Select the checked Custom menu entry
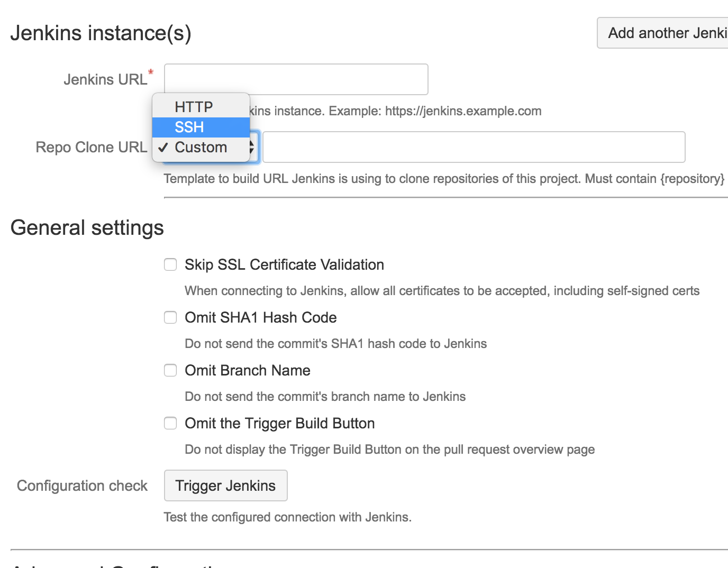The width and height of the screenshot is (728, 568). [x=201, y=147]
